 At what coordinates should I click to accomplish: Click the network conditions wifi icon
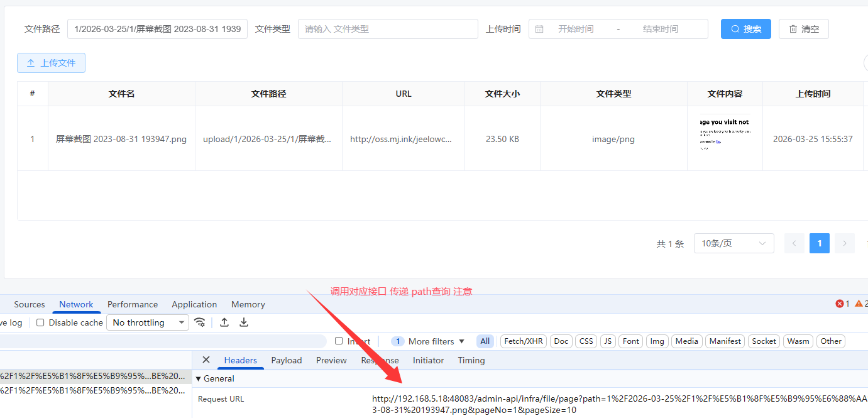(200, 322)
